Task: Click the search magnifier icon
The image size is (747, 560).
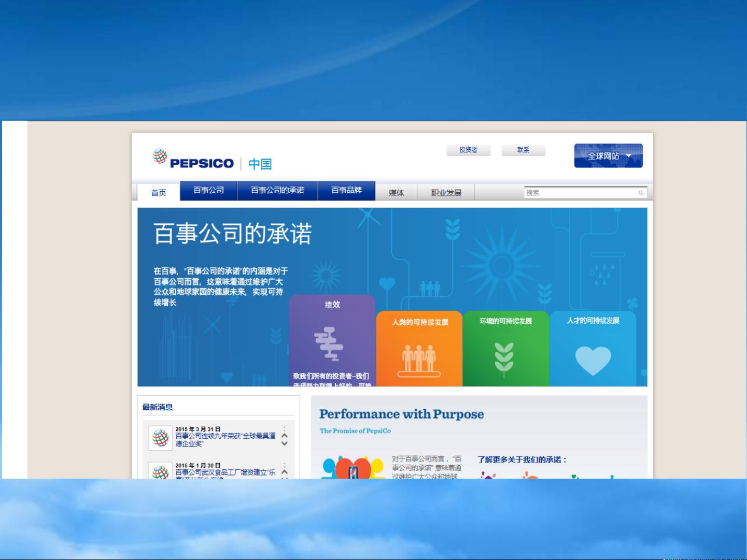Action: coord(641,193)
